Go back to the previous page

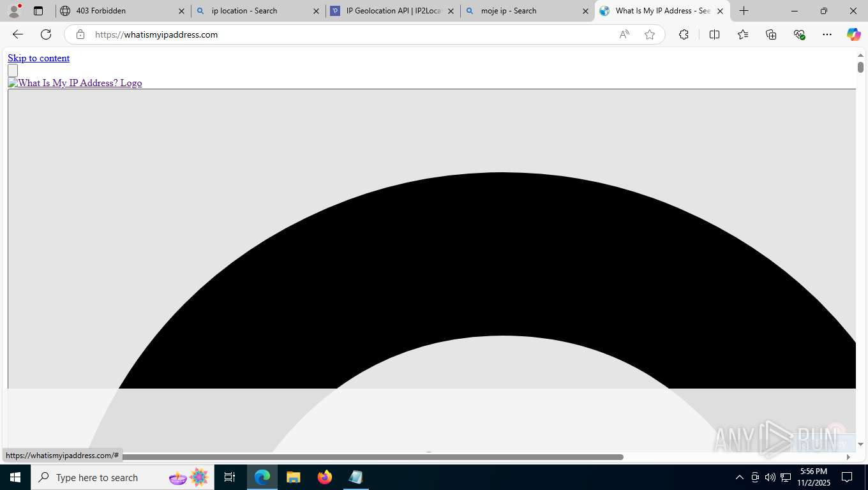pos(18,34)
